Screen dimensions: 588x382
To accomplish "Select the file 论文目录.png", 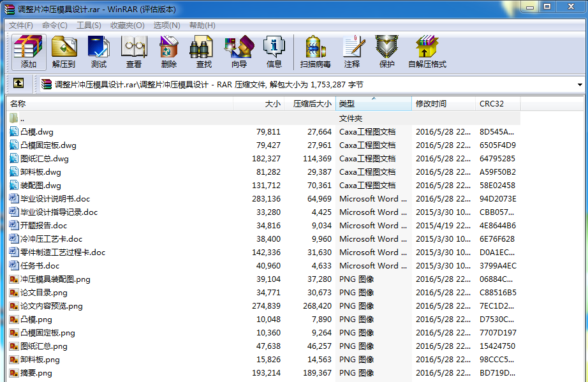I will point(44,293).
